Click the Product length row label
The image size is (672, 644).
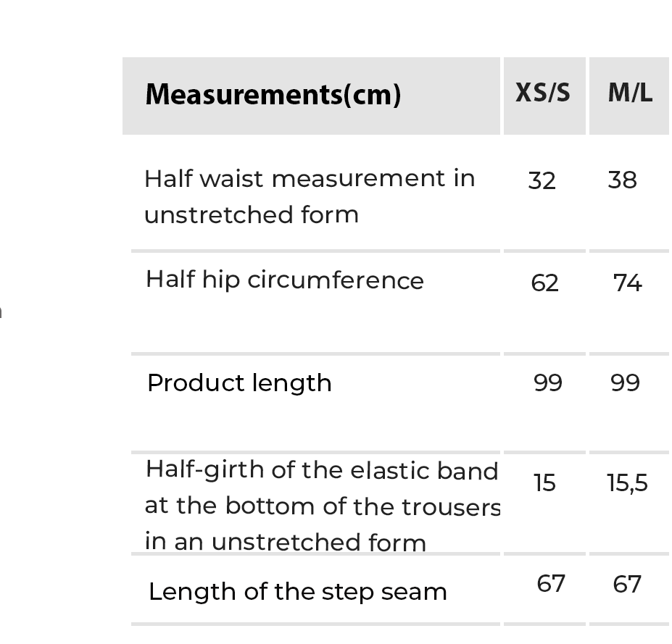[x=239, y=383]
